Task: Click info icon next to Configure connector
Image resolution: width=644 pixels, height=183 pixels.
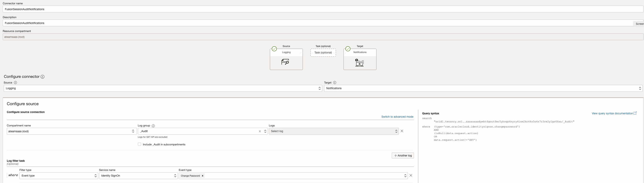Action: tap(42, 77)
